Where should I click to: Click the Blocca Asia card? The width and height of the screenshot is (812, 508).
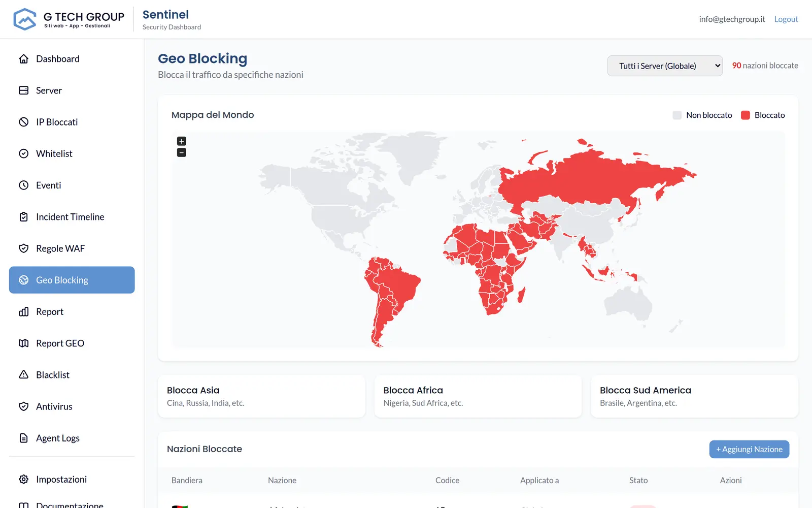[261, 396]
